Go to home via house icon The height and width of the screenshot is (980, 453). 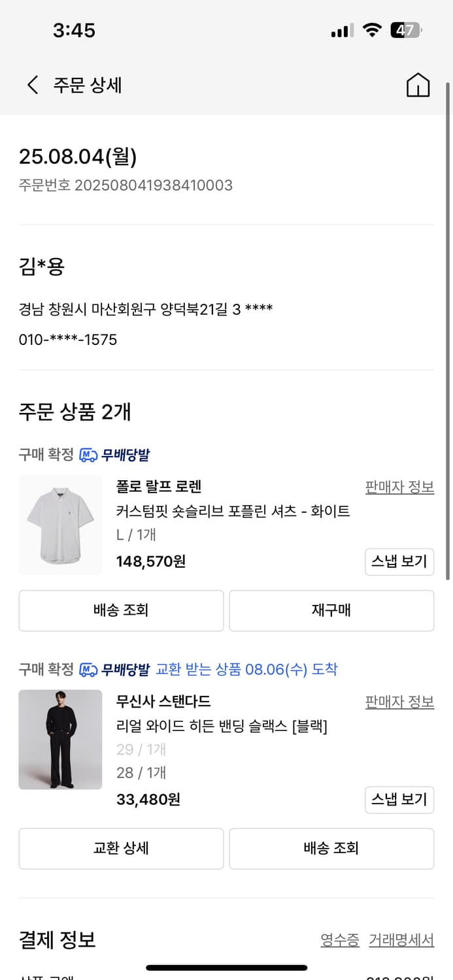[x=418, y=85]
